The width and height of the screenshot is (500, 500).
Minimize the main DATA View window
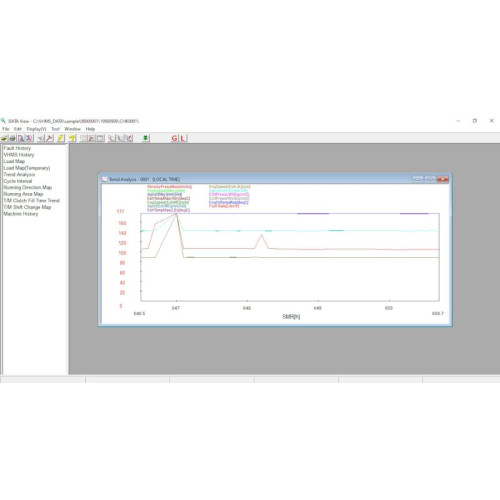pos(458,121)
